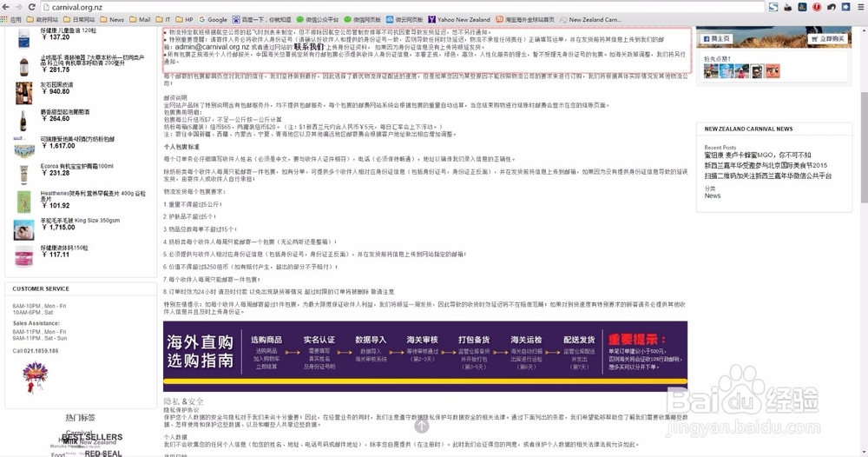The width and height of the screenshot is (868, 457).
Task: Open the Google bookmark
Action: [x=214, y=19]
